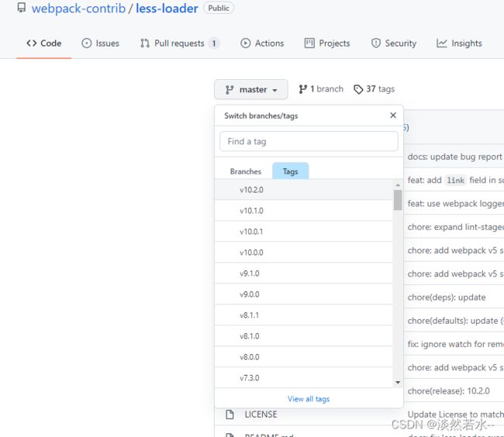
Task: Switch to the Branches tab in the popup
Action: click(x=246, y=172)
